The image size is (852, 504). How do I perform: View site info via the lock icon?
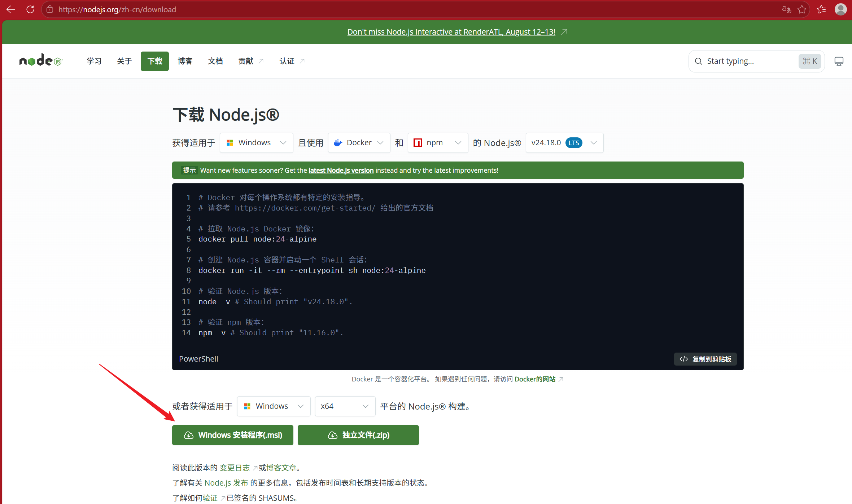(50, 9)
